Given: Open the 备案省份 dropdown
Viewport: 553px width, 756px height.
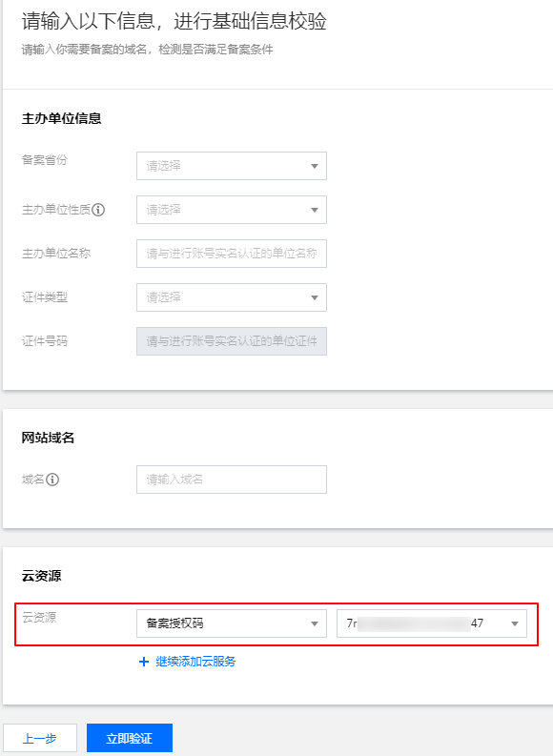Looking at the screenshot, I should click(x=232, y=166).
